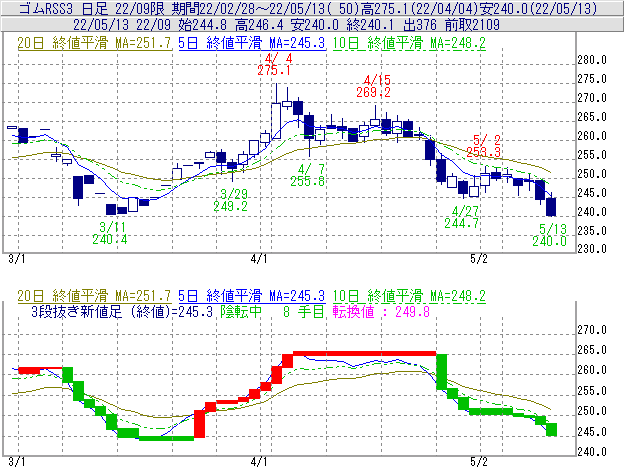624x475 pixels.
Task: Click the 5/2 date label under lower chart
Action: click(x=479, y=462)
